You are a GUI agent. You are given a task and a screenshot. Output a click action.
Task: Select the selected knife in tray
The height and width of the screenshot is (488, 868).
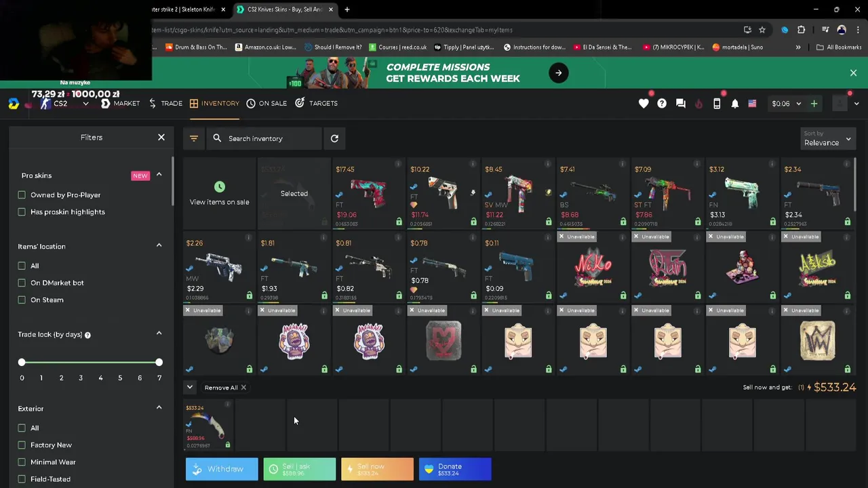click(208, 425)
